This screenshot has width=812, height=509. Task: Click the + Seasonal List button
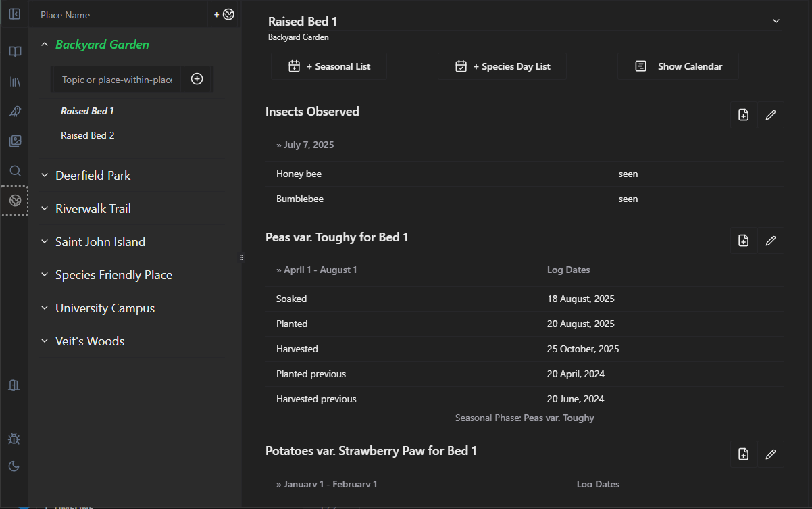[329, 66]
